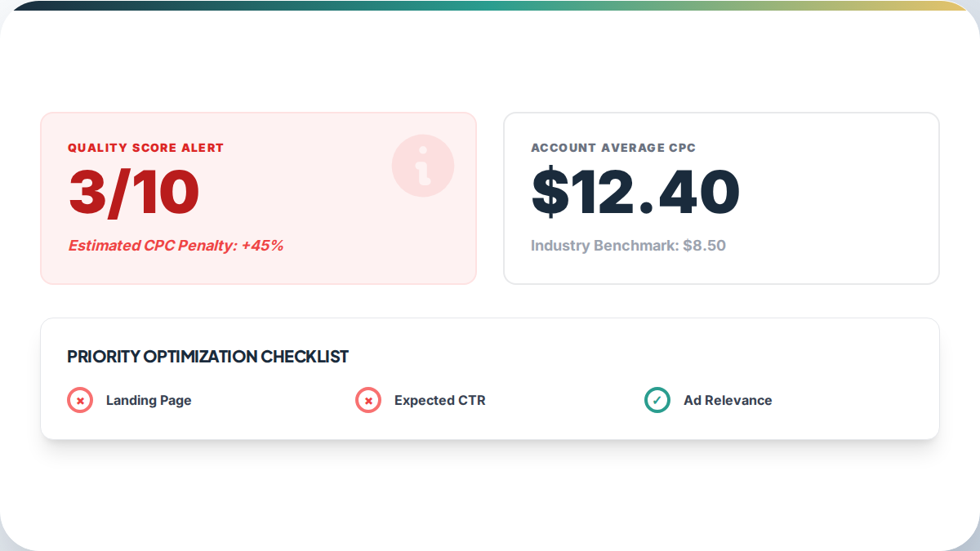Click the 3/10 quality score value
Screen dimensions: 980x551
tap(134, 193)
